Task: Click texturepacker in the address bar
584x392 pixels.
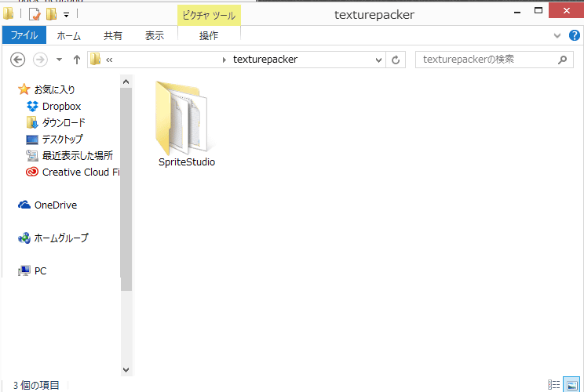Action: click(x=265, y=60)
